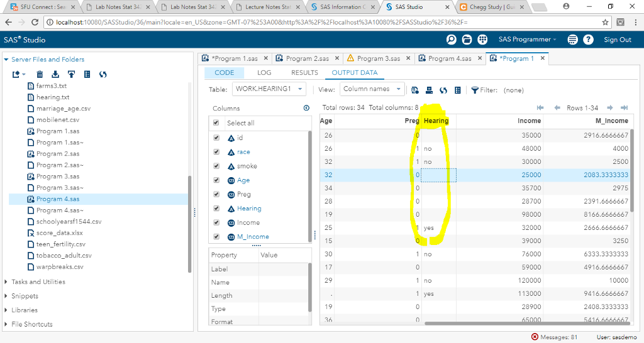
Task: Select score_data.xlsx in the file tree
Action: pos(60,232)
